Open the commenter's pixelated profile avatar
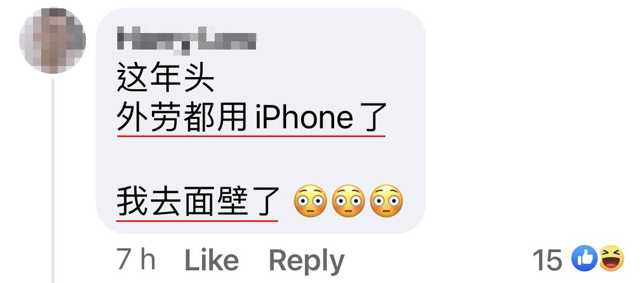 (53, 41)
